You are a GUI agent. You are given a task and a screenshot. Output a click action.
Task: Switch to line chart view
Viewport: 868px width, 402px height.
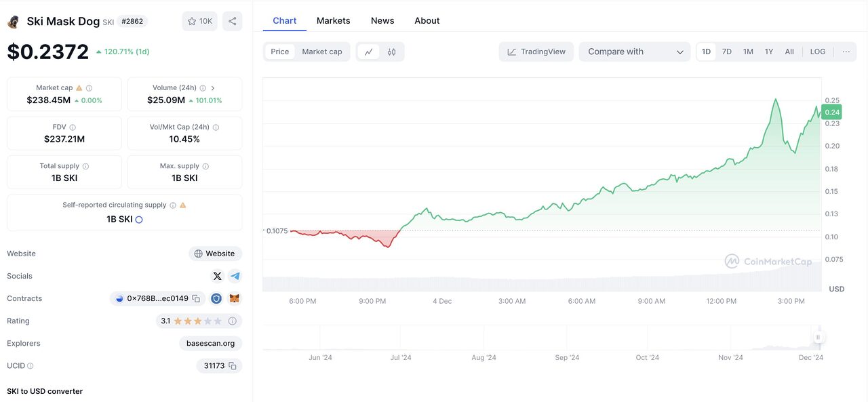coord(368,52)
